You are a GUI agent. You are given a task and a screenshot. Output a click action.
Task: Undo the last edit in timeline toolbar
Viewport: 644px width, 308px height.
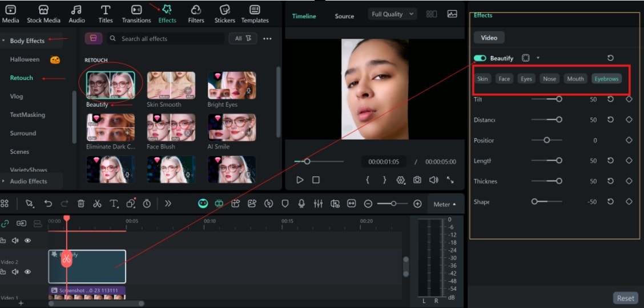pyautogui.click(x=48, y=204)
